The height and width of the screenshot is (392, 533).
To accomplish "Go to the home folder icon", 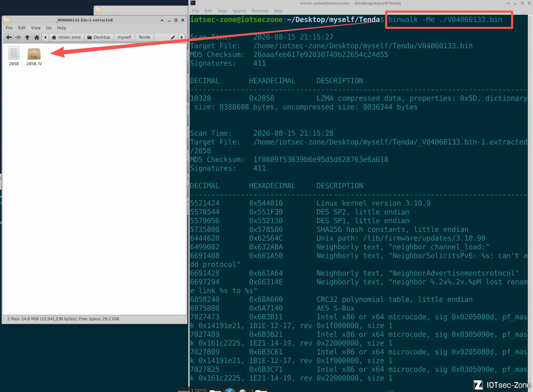I will tap(37, 37).
